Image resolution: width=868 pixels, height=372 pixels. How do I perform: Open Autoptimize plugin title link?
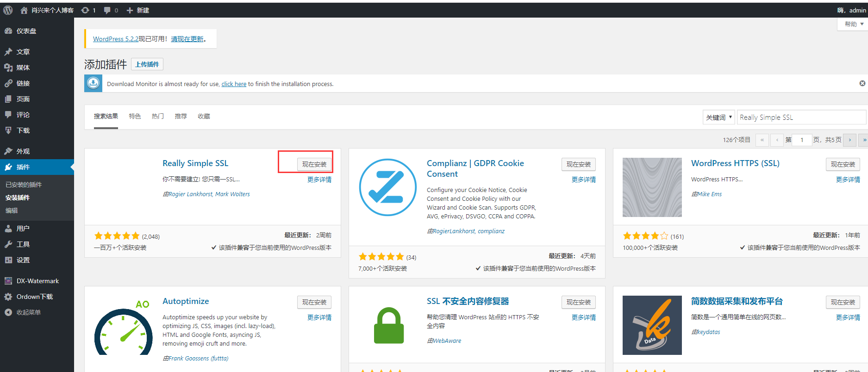tap(186, 301)
